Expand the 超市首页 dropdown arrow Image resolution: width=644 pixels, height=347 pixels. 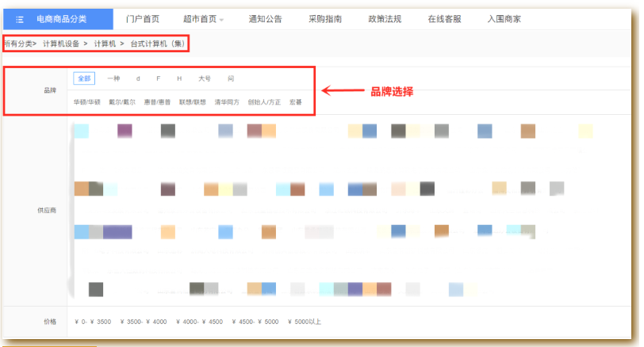tap(222, 20)
